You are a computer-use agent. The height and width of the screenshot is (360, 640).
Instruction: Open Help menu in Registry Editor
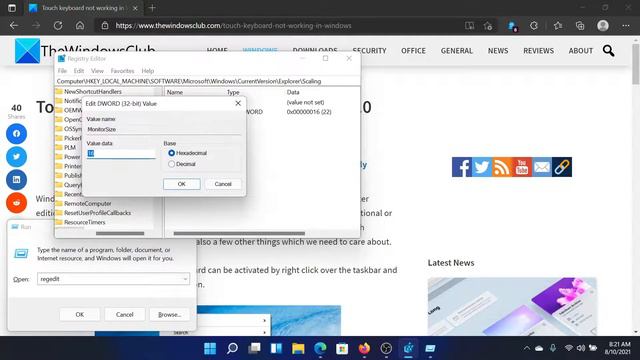(x=148, y=71)
